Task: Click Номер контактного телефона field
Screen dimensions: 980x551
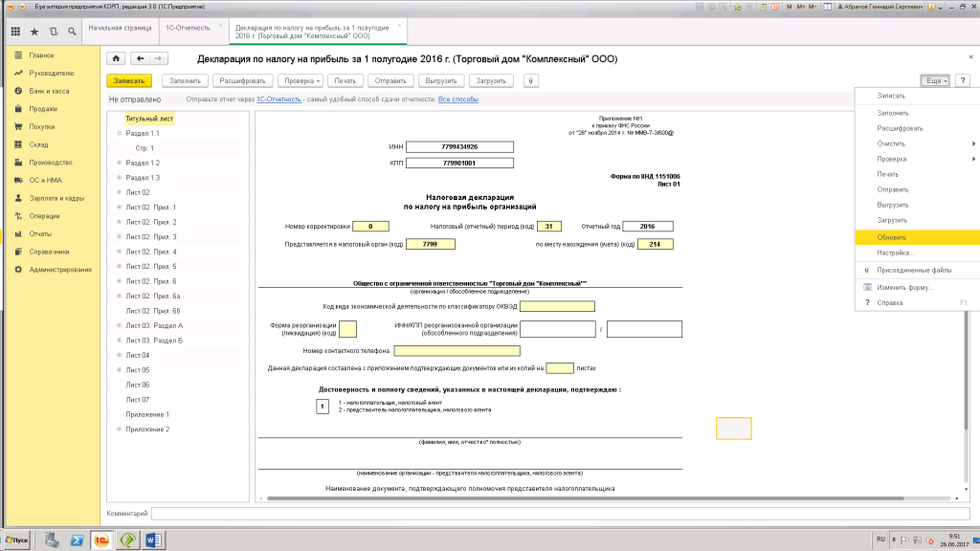Action: tap(457, 350)
